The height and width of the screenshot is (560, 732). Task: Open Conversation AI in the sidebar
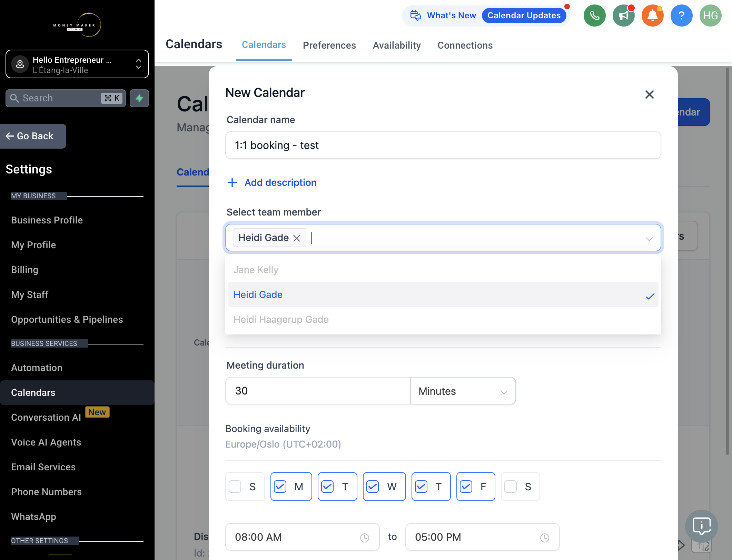46,417
